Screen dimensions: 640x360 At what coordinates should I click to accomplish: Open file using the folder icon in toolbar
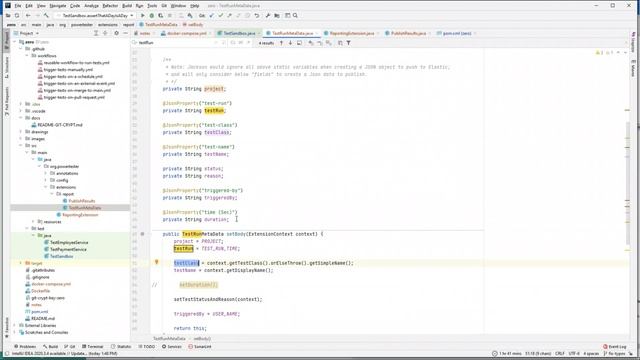(8, 16)
